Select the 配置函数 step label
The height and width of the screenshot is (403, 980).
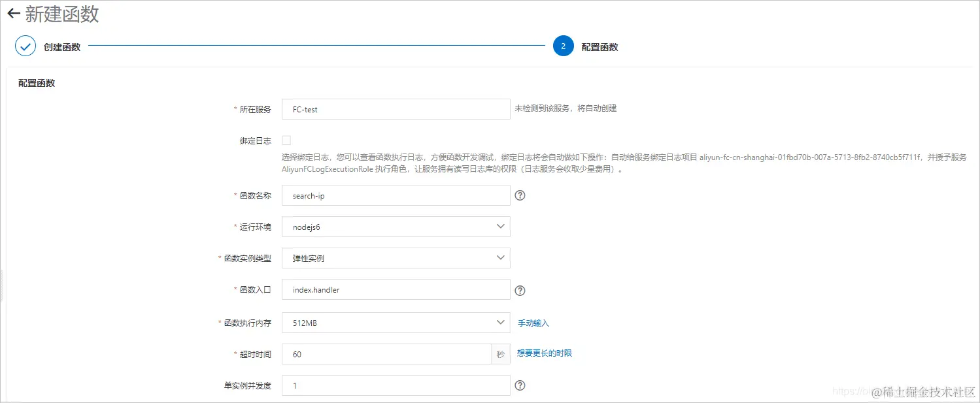(x=600, y=46)
